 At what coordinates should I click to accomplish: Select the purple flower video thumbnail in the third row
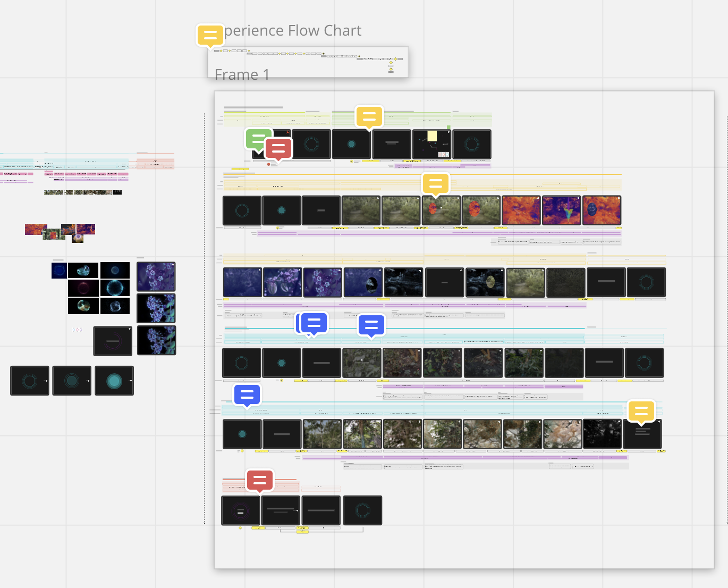pos(282,282)
